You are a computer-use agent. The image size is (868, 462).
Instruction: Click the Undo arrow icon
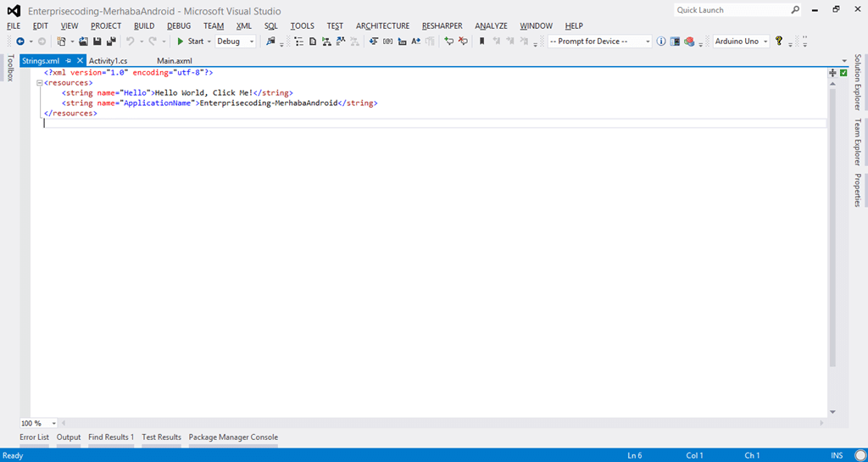(x=130, y=42)
